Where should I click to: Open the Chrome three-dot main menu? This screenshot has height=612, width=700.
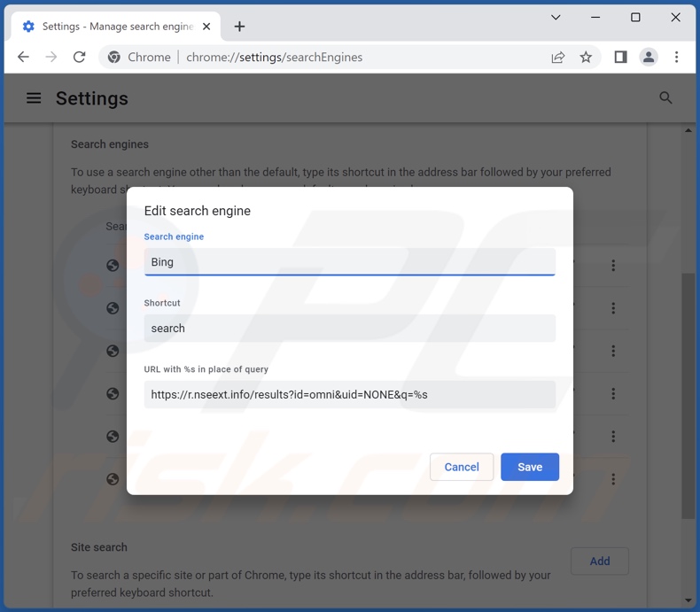(x=676, y=57)
